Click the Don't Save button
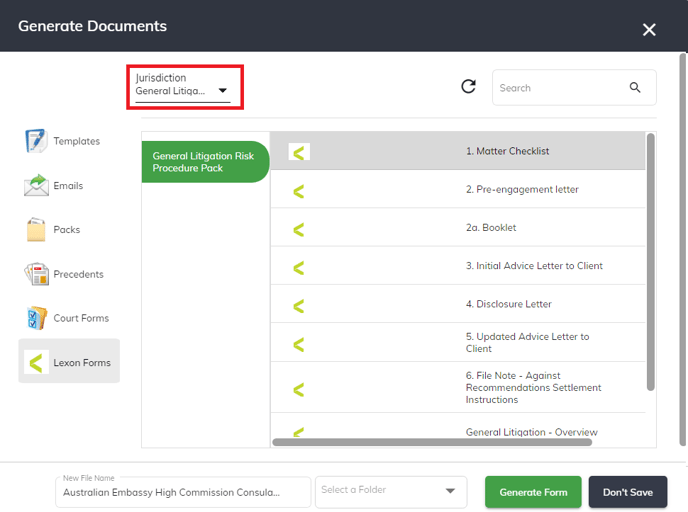This screenshot has height=512, width=688. (x=627, y=492)
